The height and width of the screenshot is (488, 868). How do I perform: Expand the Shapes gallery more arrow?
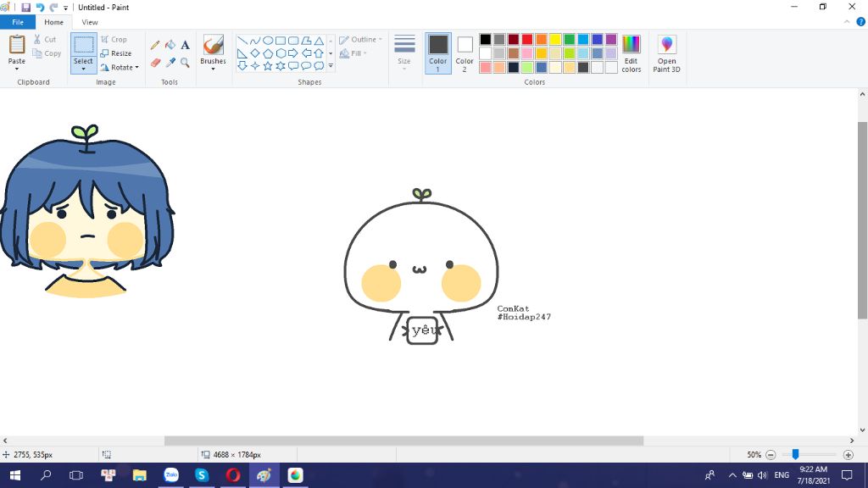[331, 66]
